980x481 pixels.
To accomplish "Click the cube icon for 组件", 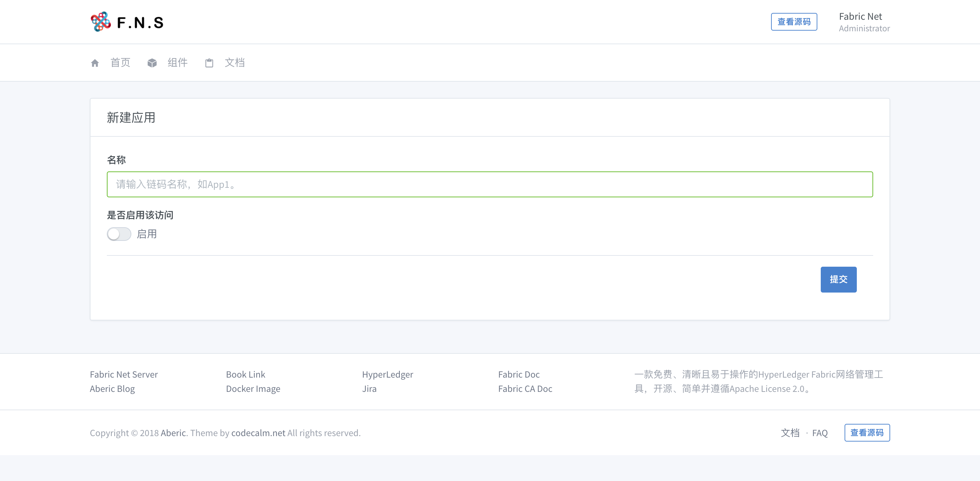I will (x=152, y=63).
